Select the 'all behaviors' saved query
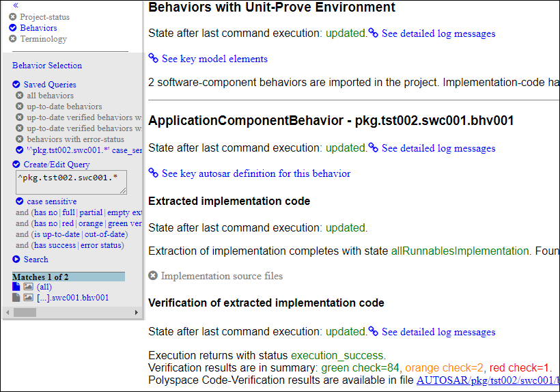 point(50,96)
